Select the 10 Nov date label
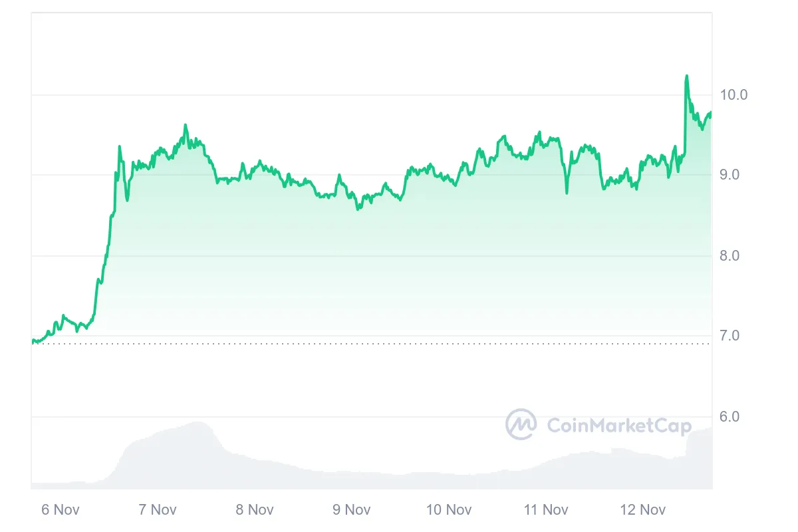 pyautogui.click(x=449, y=510)
